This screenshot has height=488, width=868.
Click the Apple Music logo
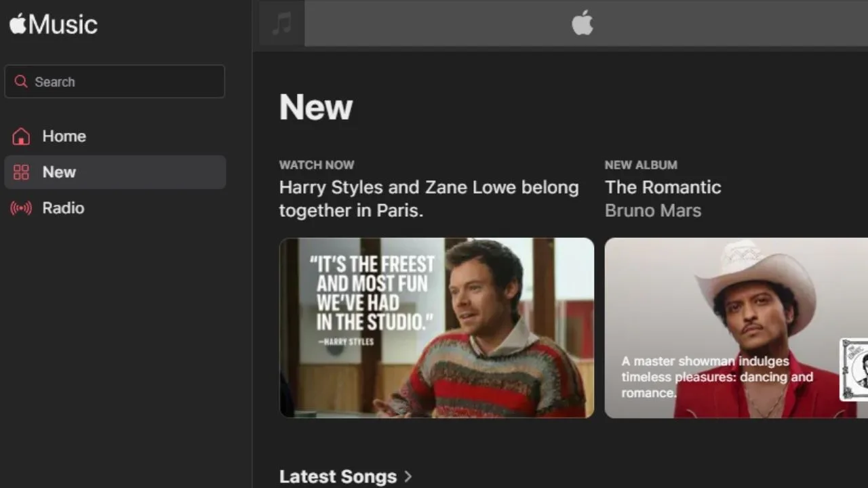point(54,25)
